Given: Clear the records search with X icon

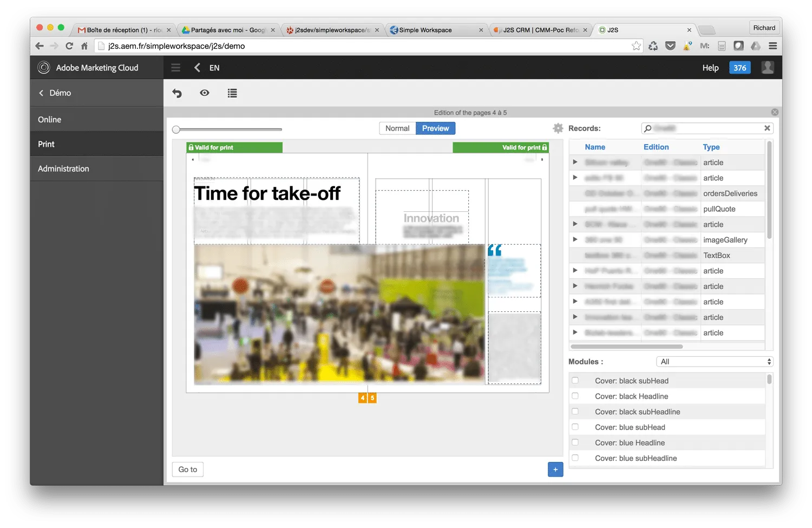Looking at the screenshot, I should (767, 128).
